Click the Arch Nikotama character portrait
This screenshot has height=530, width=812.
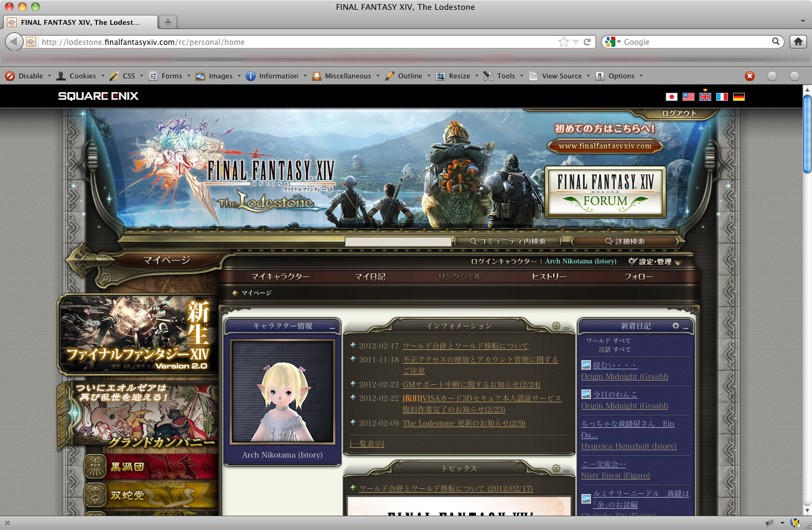tap(282, 391)
